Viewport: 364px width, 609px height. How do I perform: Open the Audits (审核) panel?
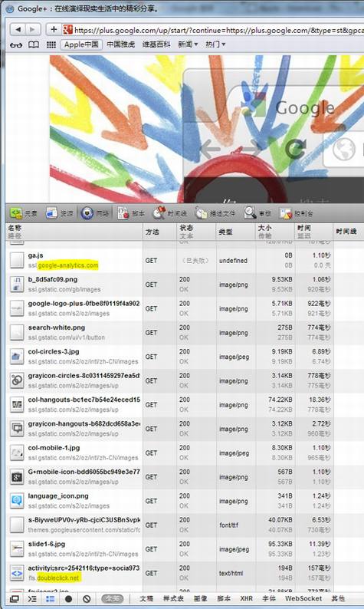(257, 213)
